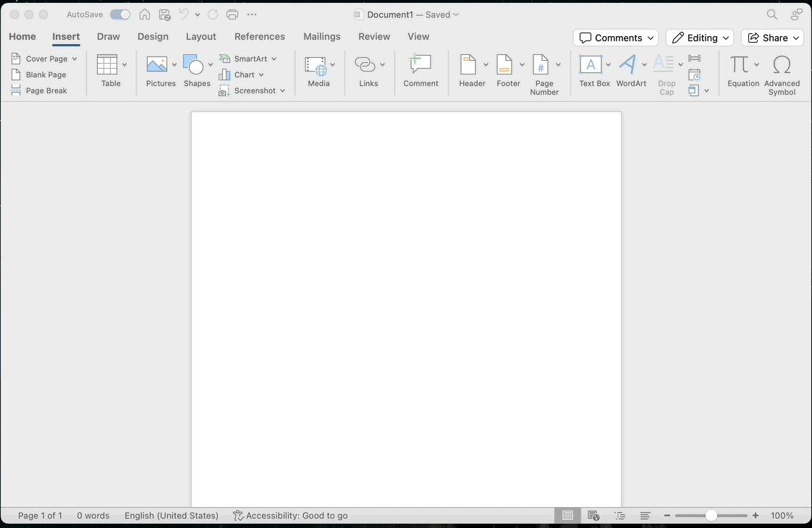Switch to the Home tab
This screenshot has height=528, width=812.
[22, 36]
